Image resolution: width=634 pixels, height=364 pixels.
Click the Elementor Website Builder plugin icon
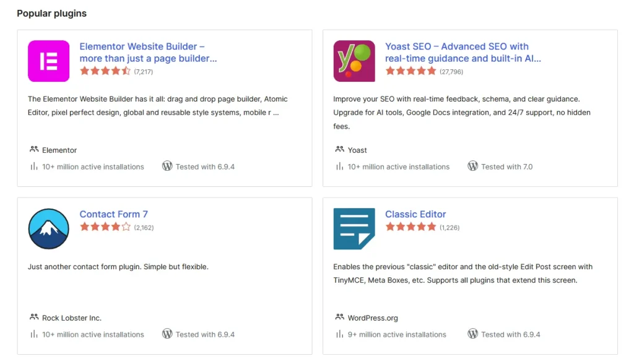point(48,61)
